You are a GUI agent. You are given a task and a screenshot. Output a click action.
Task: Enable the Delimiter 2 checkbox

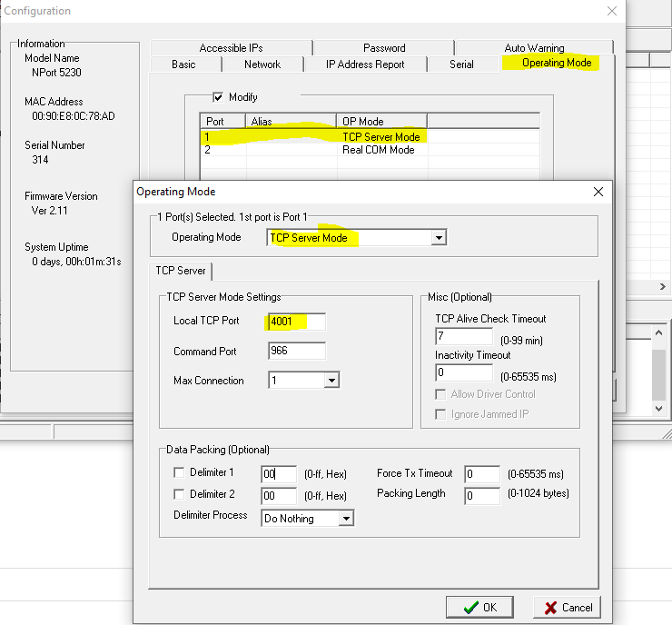179,494
